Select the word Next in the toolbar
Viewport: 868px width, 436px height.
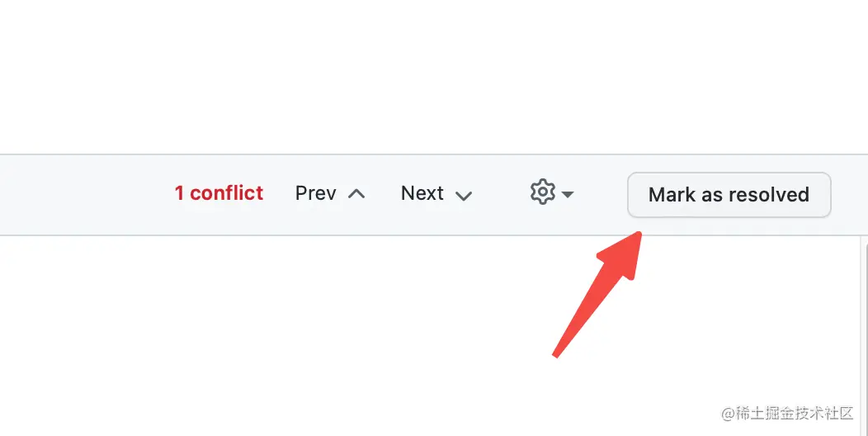[x=422, y=192]
